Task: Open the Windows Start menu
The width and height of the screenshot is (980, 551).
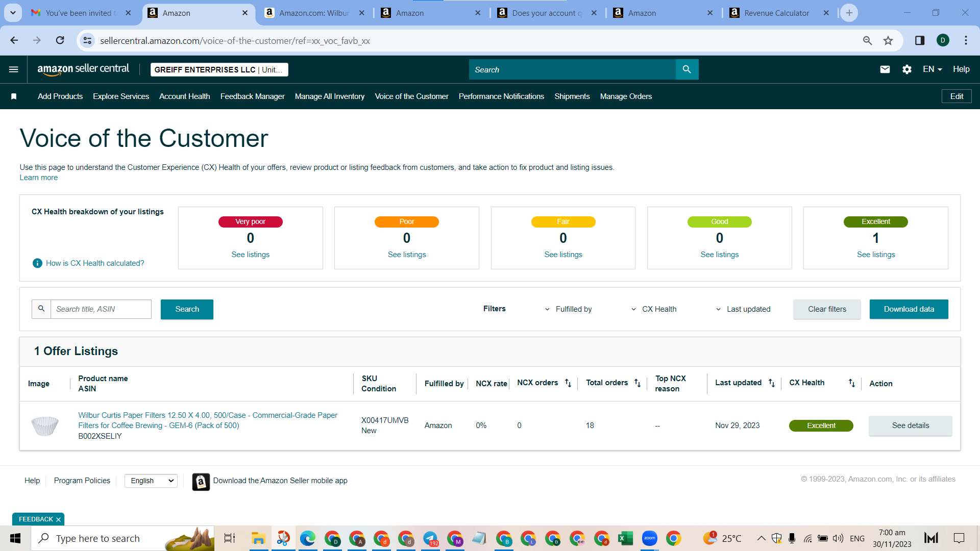Action: coord(15,538)
